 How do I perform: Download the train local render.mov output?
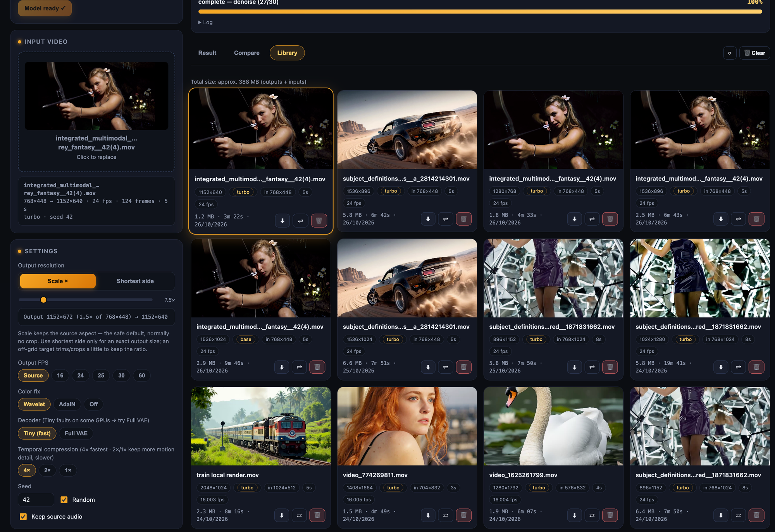[x=282, y=515]
